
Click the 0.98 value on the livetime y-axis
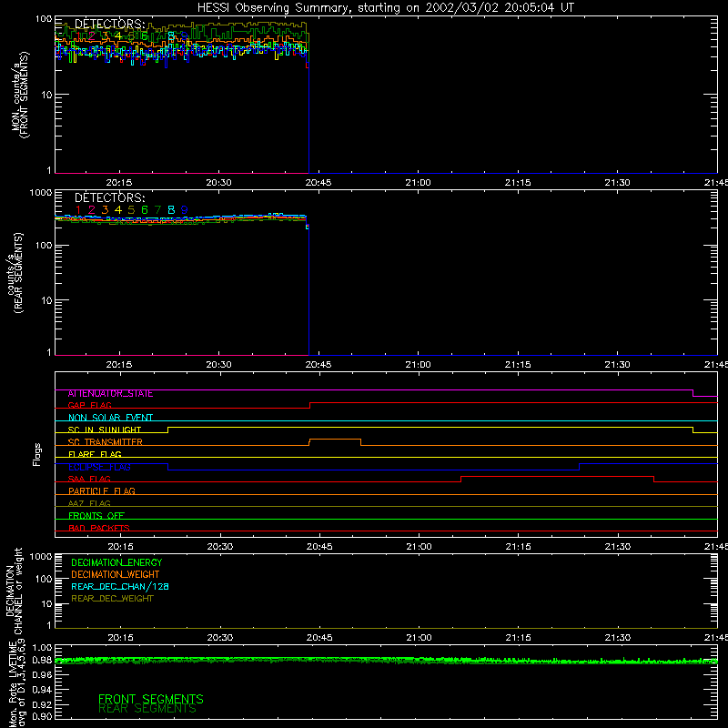[x=42, y=661]
